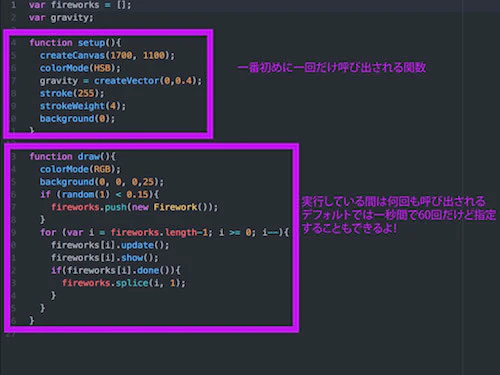Image resolution: width=500 pixels, height=375 pixels.
Task: Click the Japanese annotation next to setup
Action: (x=332, y=68)
